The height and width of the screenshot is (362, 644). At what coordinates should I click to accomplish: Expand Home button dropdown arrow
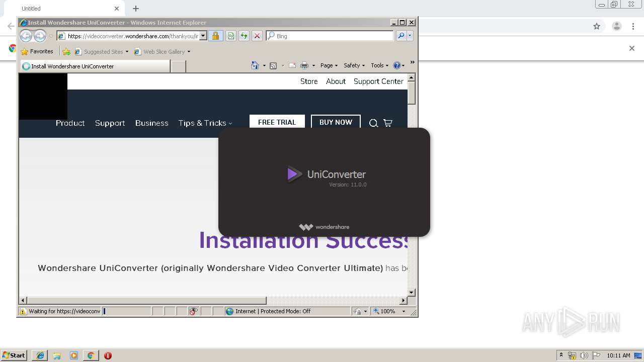tap(264, 65)
